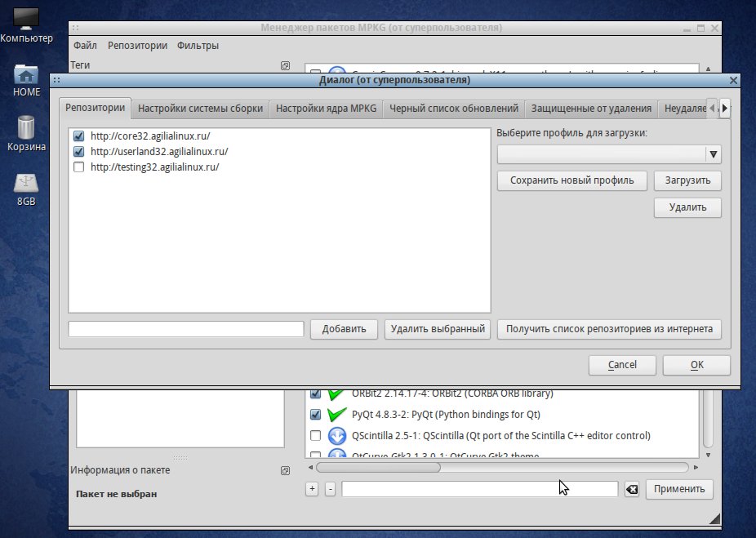This screenshot has width=756, height=538.
Task: Click the horizontal scrollbar thumb in package list
Action: pyautogui.click(x=379, y=467)
